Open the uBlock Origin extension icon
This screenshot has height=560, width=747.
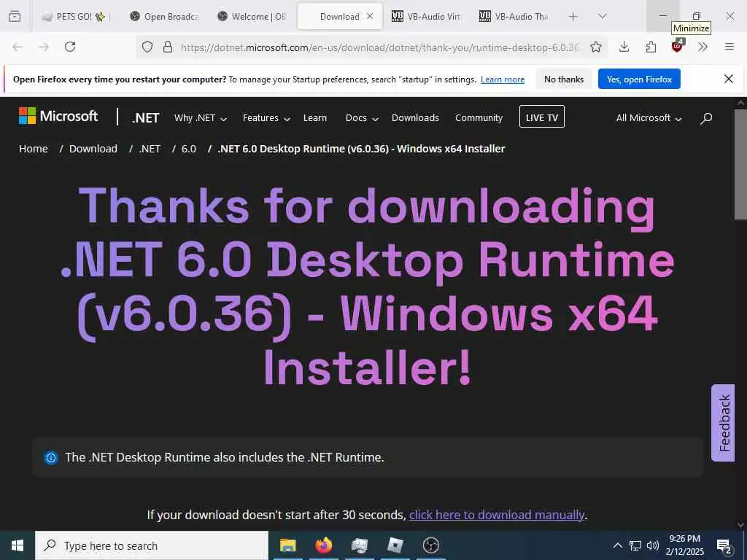click(678, 46)
